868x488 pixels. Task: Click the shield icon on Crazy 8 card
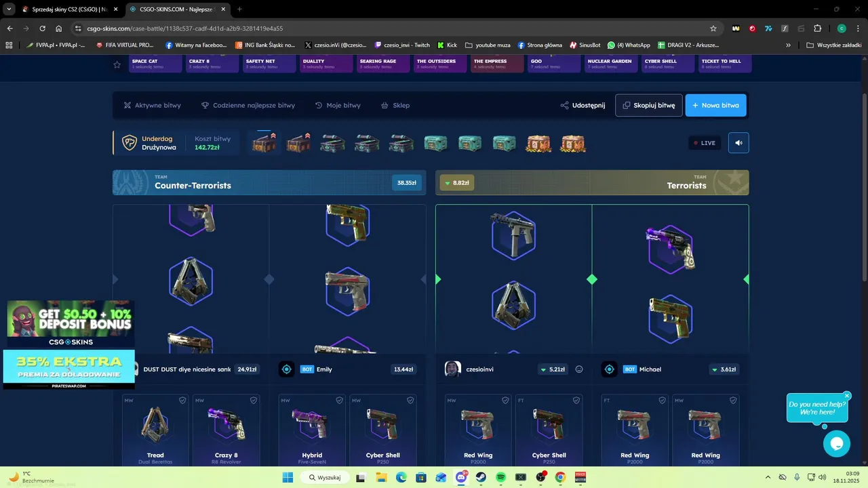point(253,401)
